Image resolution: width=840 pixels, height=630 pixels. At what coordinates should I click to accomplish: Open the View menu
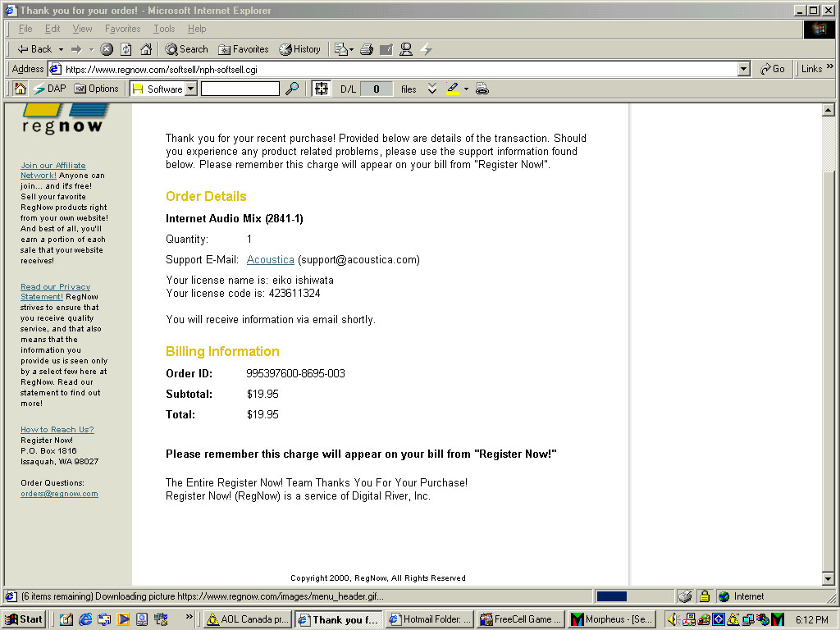[x=83, y=29]
